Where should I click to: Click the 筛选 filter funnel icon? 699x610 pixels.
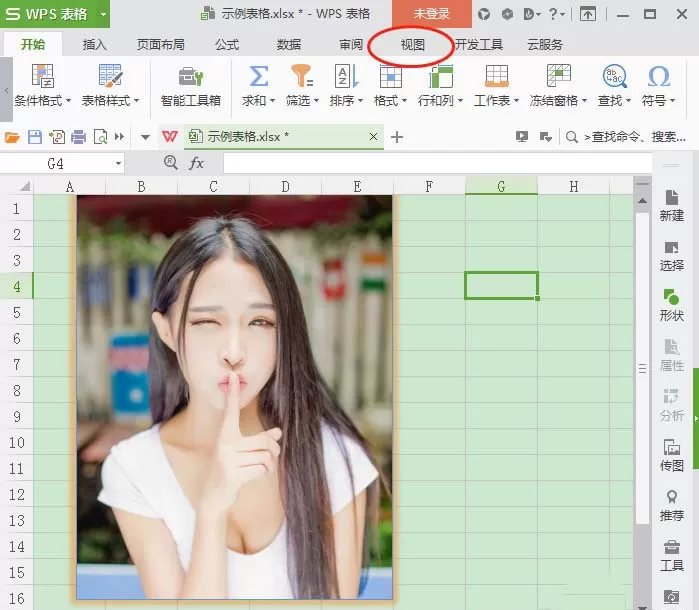tap(302, 76)
